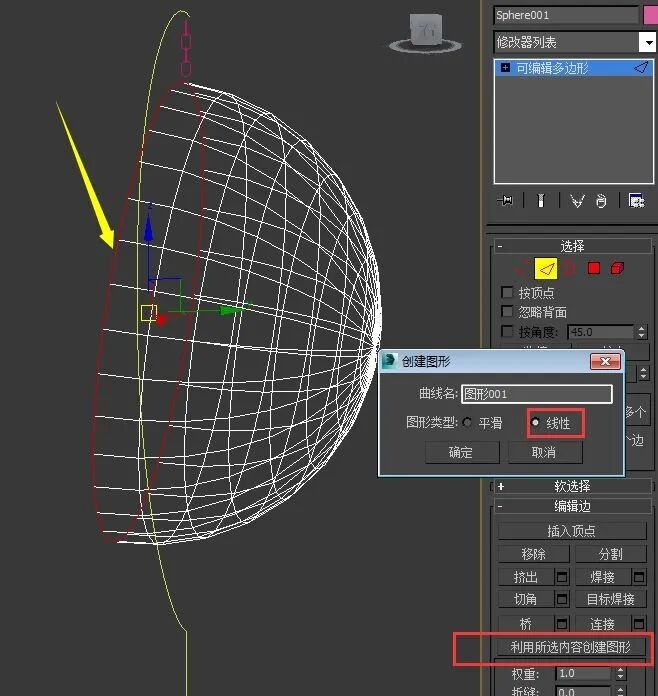Click the 桥 button
This screenshot has width=658, height=696.
click(526, 624)
